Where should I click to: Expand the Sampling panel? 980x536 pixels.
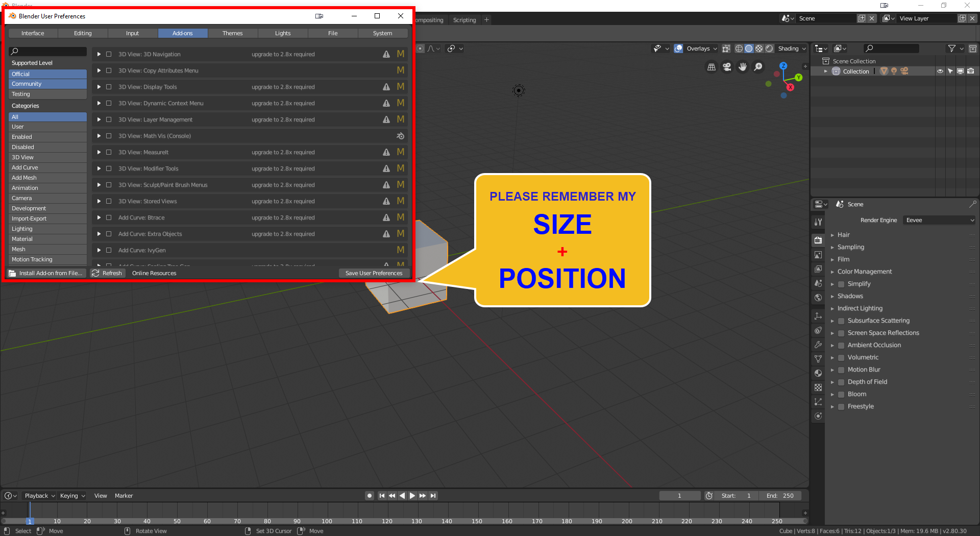point(832,247)
